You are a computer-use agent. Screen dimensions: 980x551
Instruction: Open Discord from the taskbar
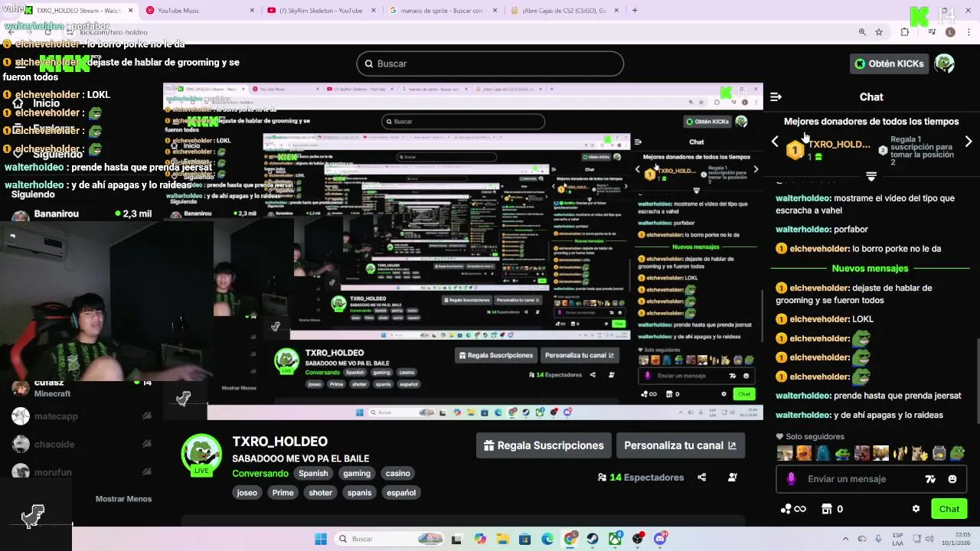click(x=661, y=539)
